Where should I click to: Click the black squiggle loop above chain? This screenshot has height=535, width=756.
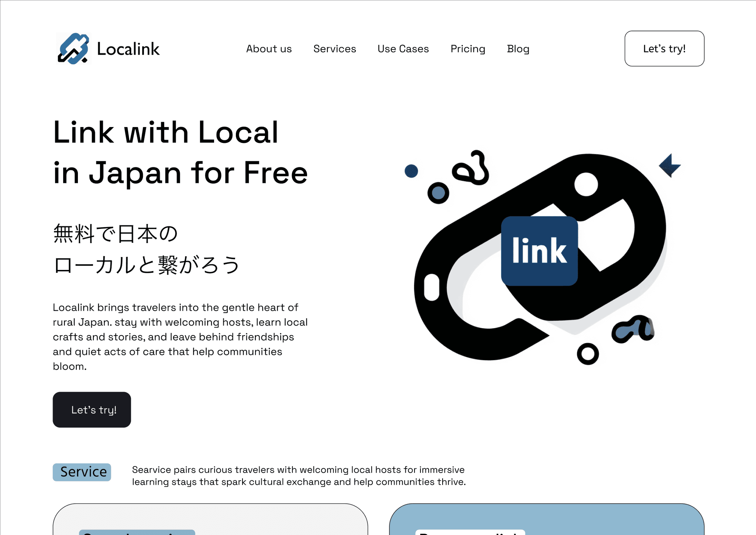[x=471, y=168]
